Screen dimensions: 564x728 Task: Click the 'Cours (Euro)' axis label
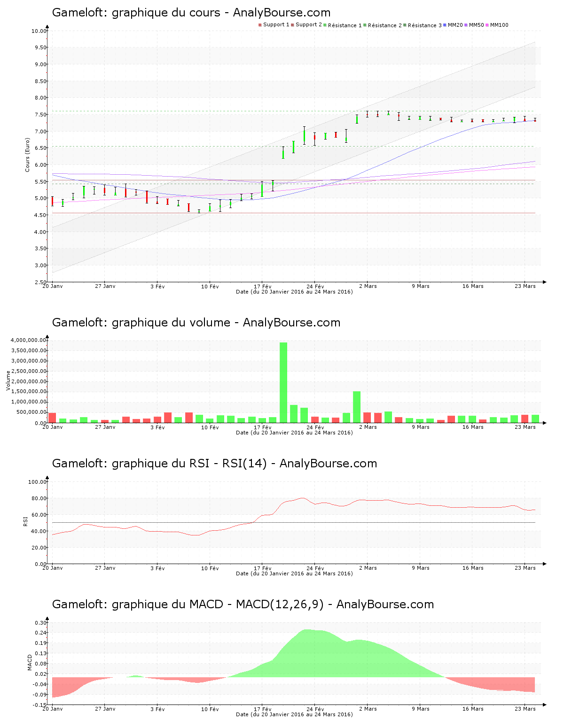point(27,155)
